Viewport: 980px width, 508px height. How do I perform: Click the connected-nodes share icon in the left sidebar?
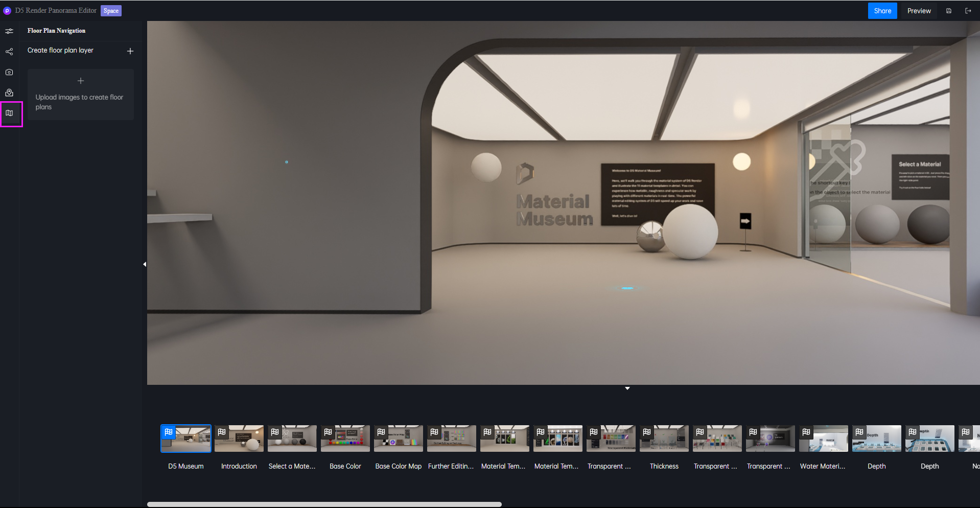[x=9, y=52]
